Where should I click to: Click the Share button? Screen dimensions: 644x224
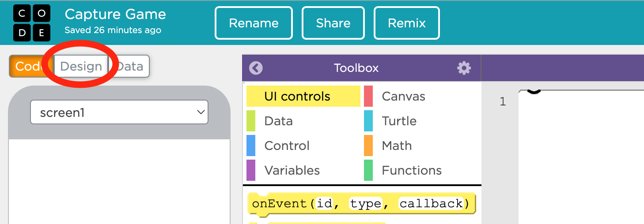[x=333, y=23]
